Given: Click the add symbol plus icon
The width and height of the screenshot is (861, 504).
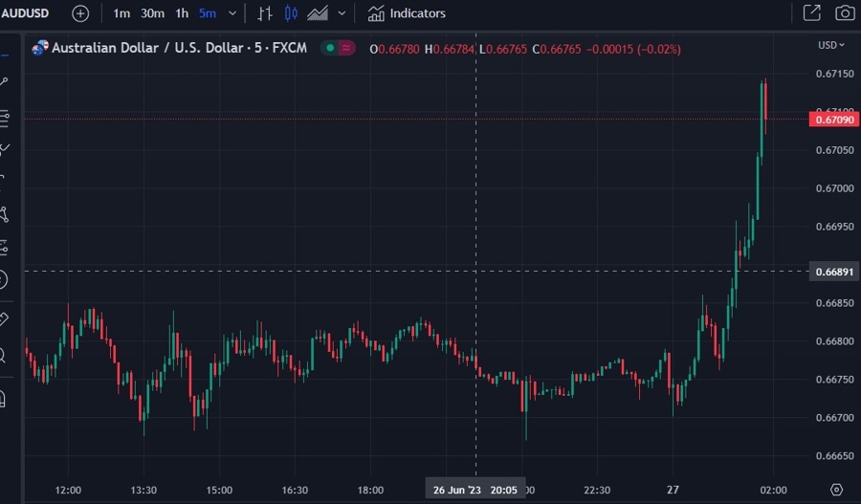Looking at the screenshot, I should click(x=80, y=13).
